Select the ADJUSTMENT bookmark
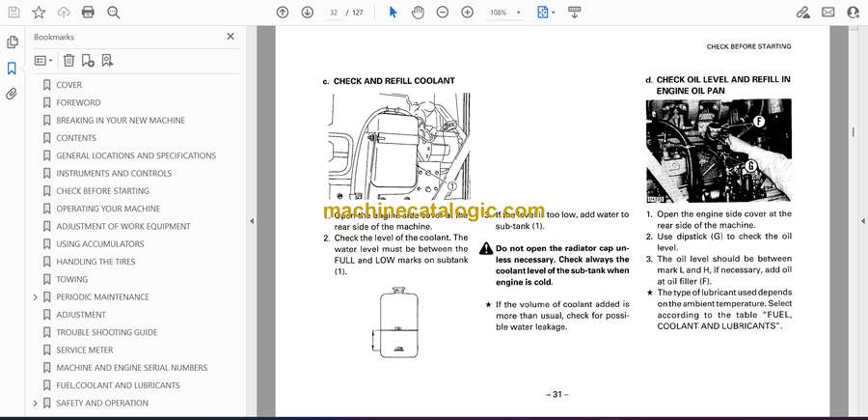The width and height of the screenshot is (868, 420). pos(81,315)
